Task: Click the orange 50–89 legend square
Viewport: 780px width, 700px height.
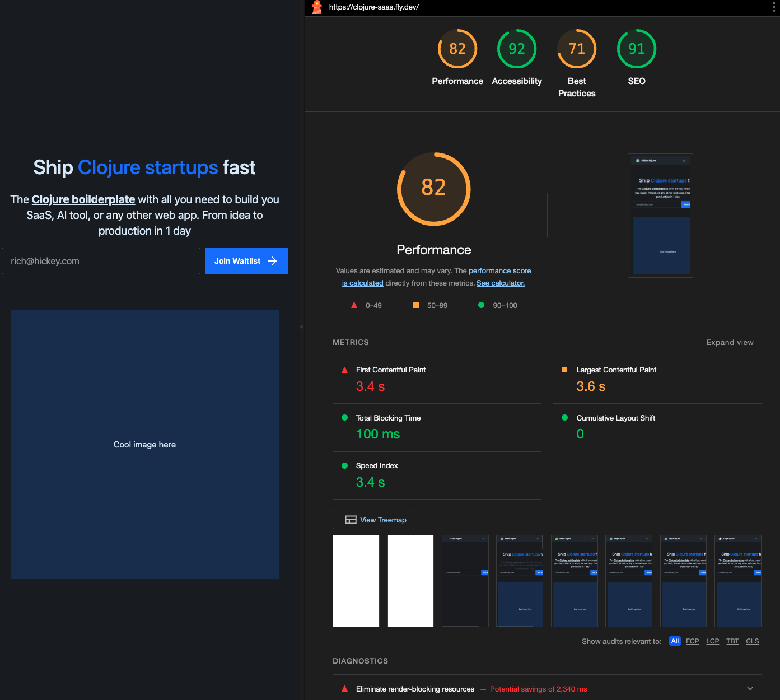Action: 415,305
